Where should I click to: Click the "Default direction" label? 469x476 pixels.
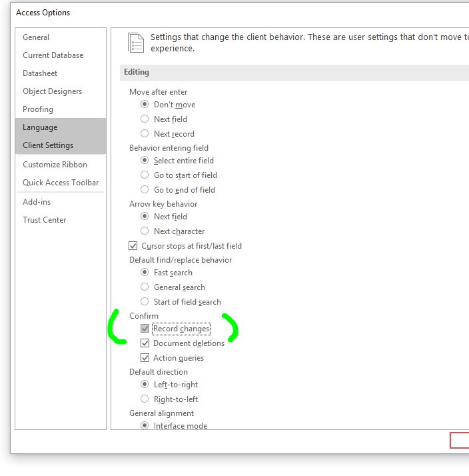(x=159, y=372)
